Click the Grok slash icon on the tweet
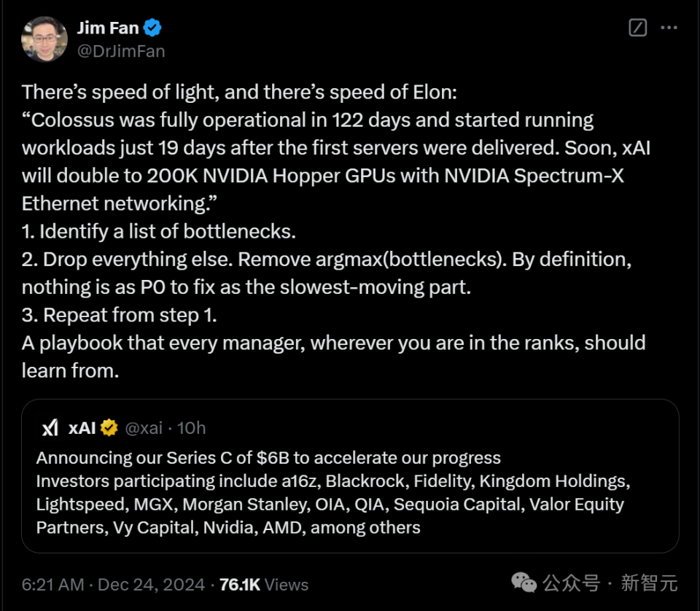 (x=637, y=28)
